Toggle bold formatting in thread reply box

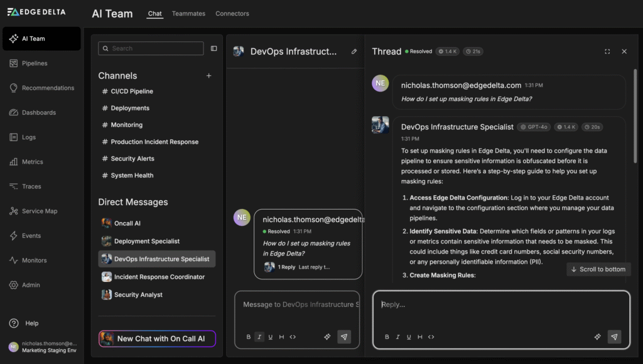pyautogui.click(x=387, y=337)
